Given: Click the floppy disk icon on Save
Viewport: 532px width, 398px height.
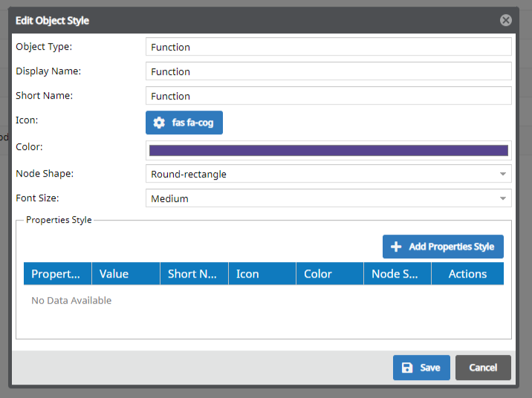Looking at the screenshot, I should [x=407, y=368].
